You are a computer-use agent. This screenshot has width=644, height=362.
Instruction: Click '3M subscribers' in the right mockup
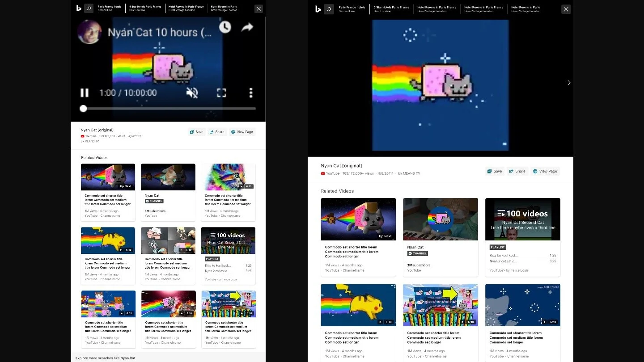[419, 265]
